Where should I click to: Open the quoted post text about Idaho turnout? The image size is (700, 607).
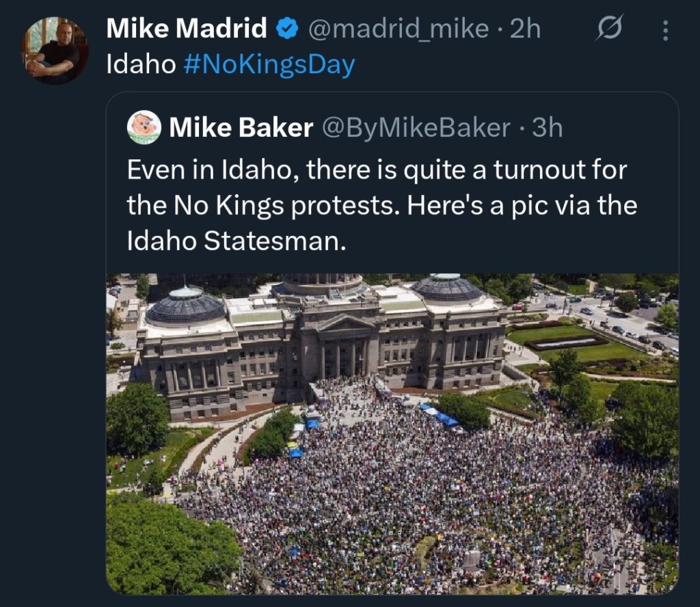point(381,205)
